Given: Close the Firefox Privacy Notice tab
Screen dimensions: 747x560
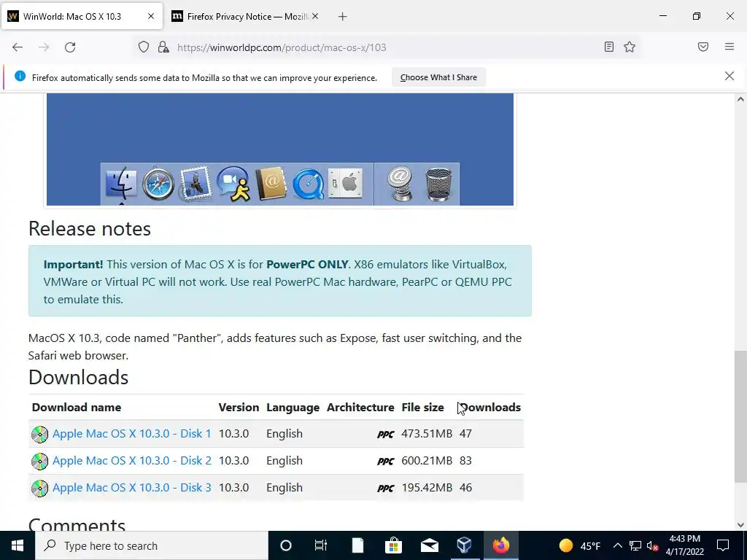Looking at the screenshot, I should (315, 16).
